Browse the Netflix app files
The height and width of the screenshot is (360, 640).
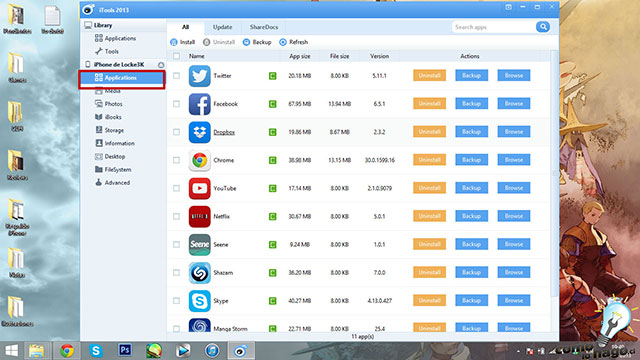click(513, 216)
